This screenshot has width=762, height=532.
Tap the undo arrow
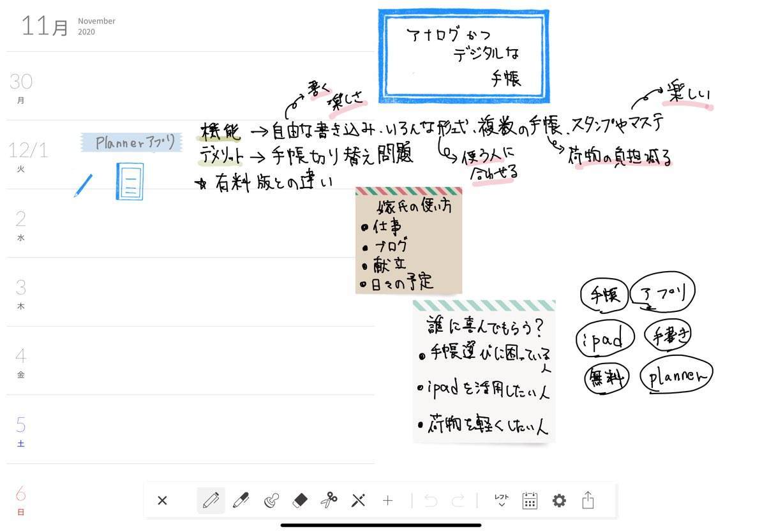(431, 501)
